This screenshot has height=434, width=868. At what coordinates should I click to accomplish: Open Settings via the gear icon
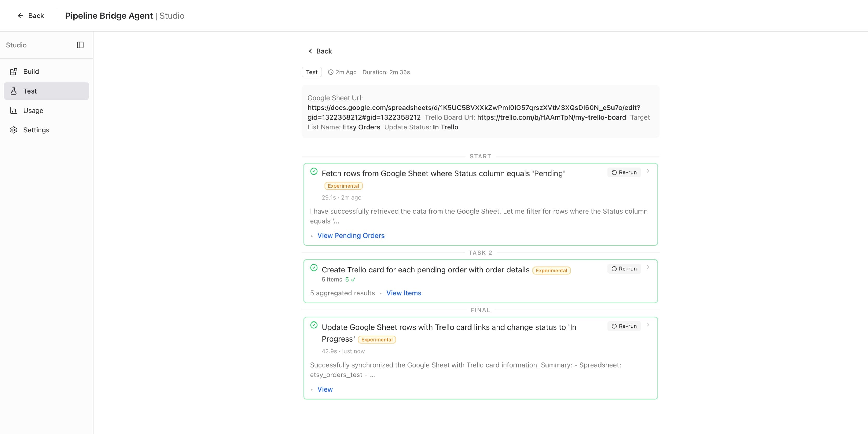14,130
